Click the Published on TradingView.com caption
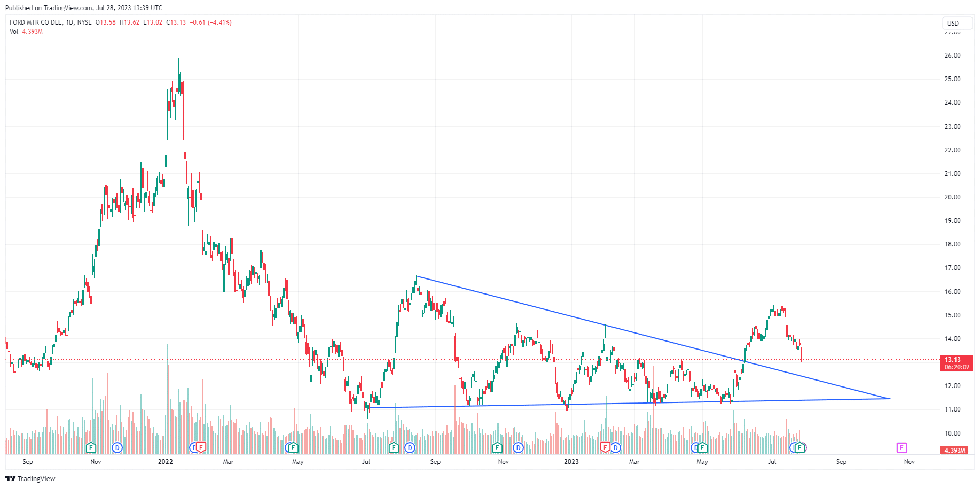The image size is (980, 488). 84,8
